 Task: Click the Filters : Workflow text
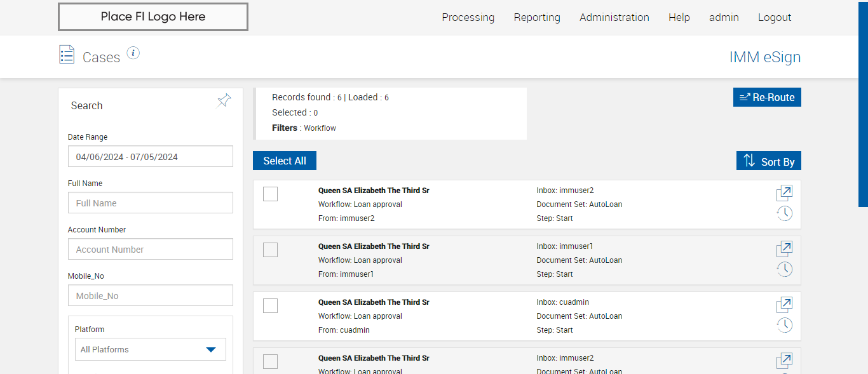pos(304,128)
